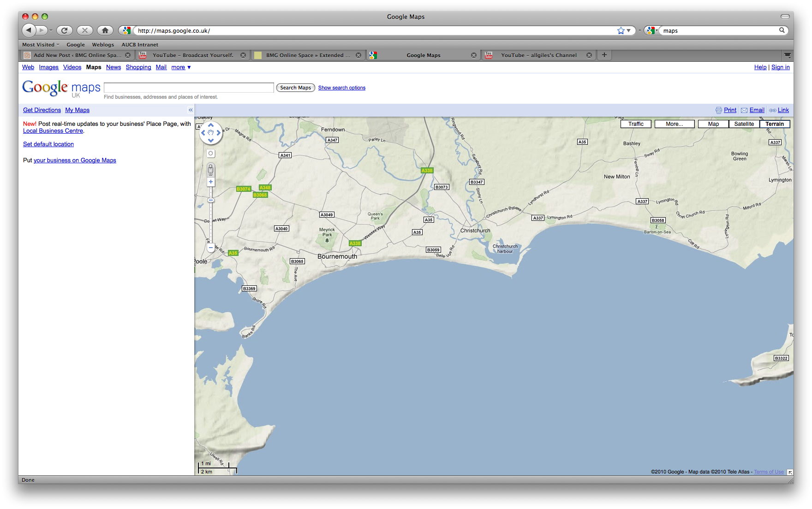The height and width of the screenshot is (509, 812).
Task: Click the Street View pegman icon
Action: pyautogui.click(x=210, y=170)
